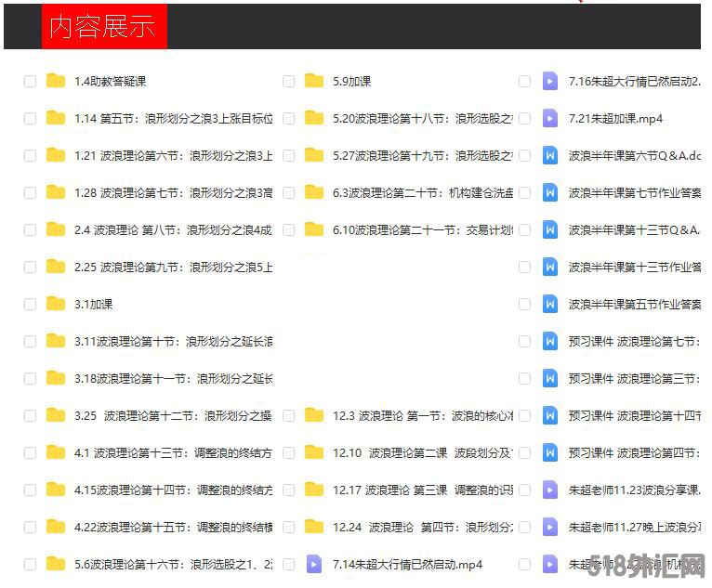Click video icon of 7.21朱超加课.mp4
The width and height of the screenshot is (712, 588).
click(x=550, y=118)
